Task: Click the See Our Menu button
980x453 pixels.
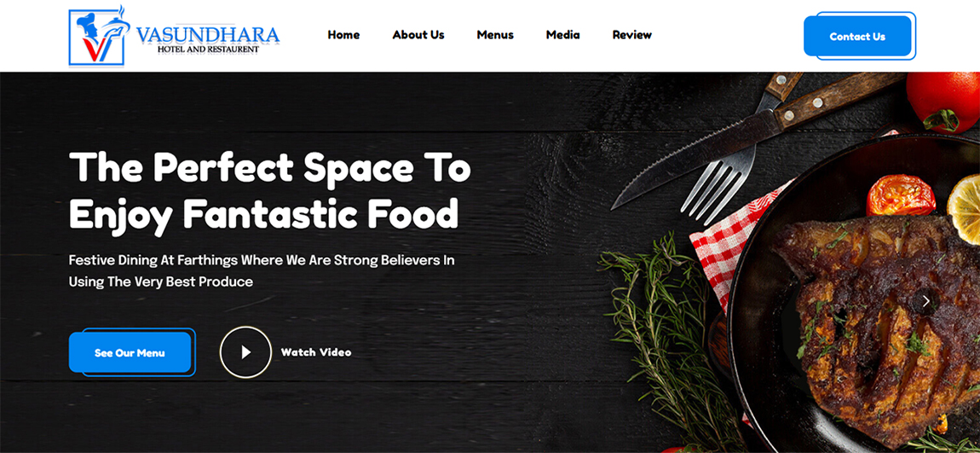Action: click(x=130, y=353)
